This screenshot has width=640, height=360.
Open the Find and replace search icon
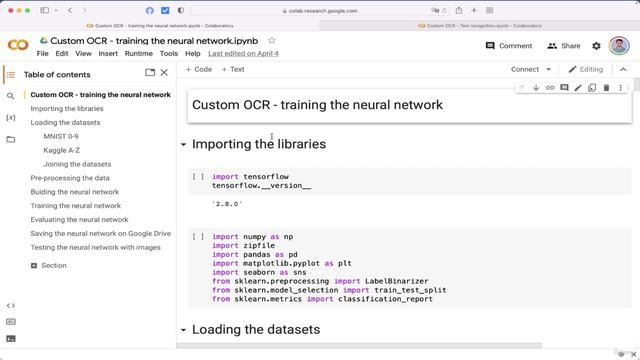pos(11,96)
